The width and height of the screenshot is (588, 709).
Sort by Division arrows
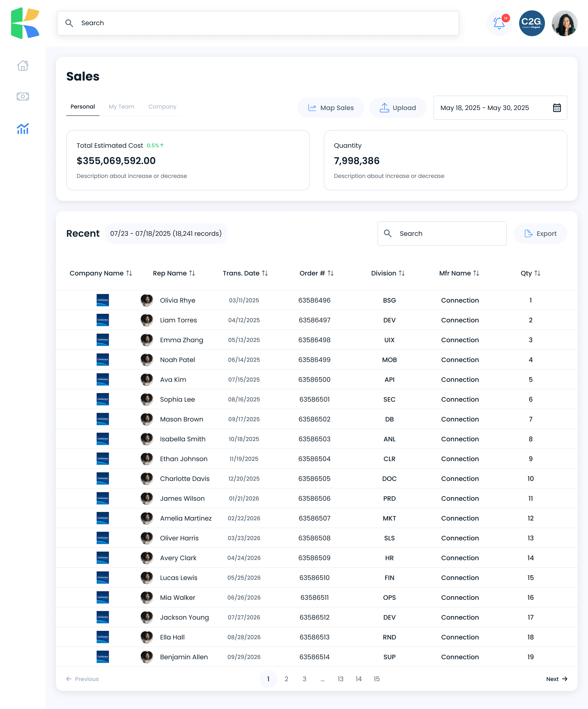click(402, 273)
